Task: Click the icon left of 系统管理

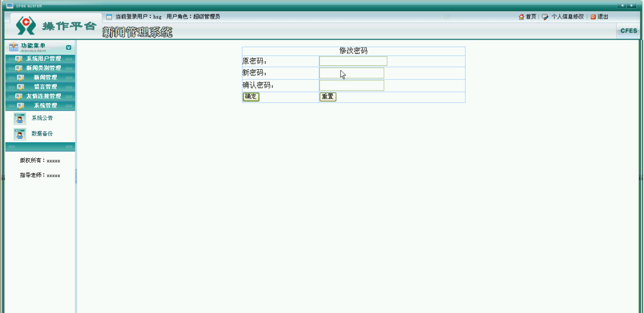Action: click(x=21, y=106)
